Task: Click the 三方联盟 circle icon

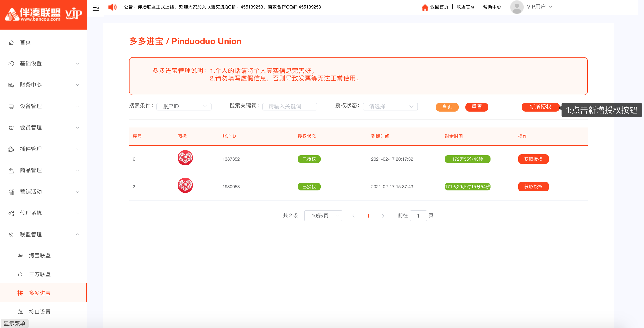Action: pos(20,274)
